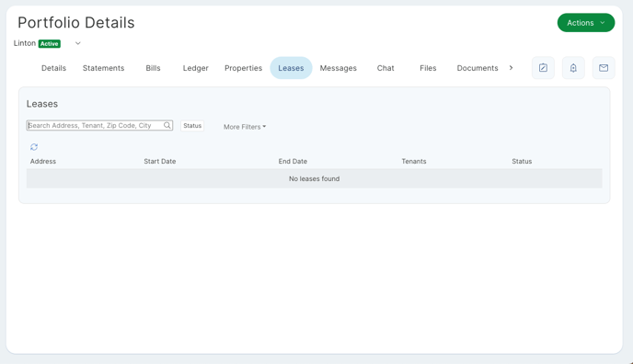Switch to the Details tab
Viewport: 633px width, 364px height.
click(53, 68)
